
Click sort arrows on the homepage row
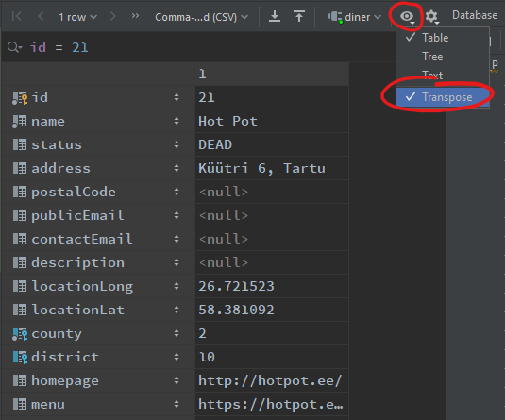(x=177, y=380)
